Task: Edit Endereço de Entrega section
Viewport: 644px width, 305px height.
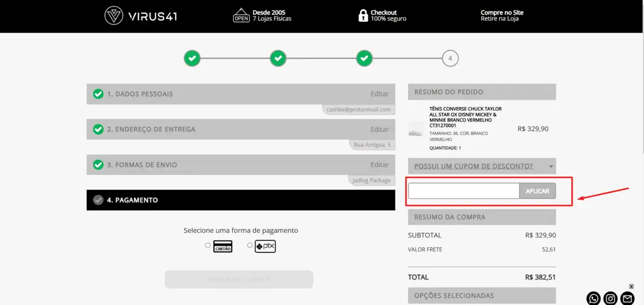Action: tap(380, 129)
